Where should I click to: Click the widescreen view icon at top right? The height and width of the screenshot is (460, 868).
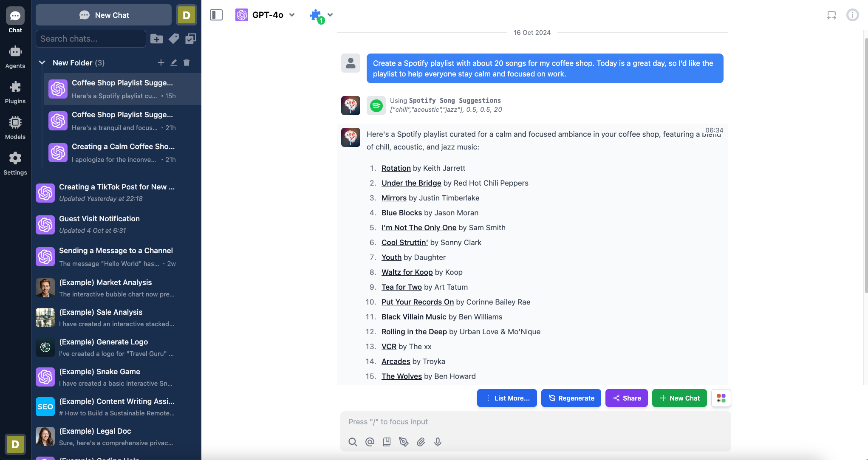[x=831, y=15]
